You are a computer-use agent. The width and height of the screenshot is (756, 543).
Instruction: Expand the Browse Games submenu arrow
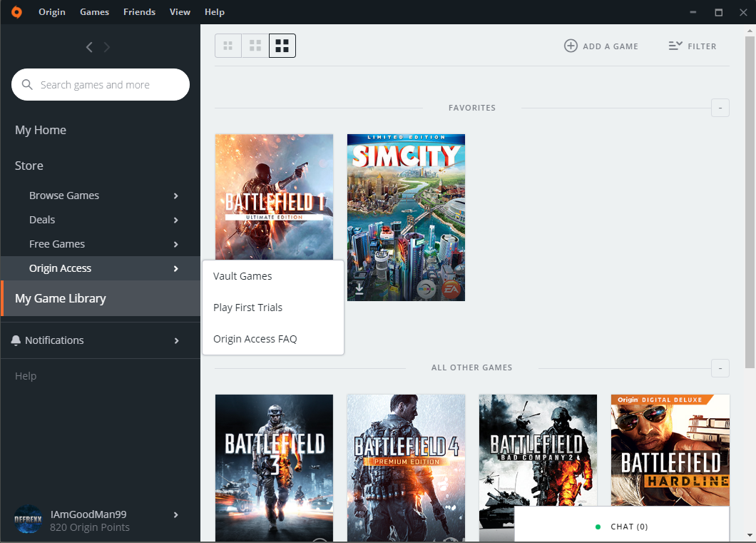click(x=176, y=196)
